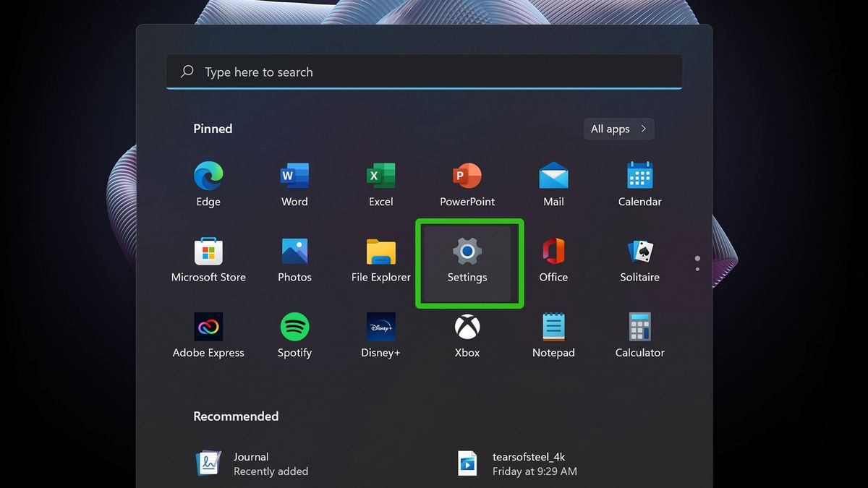Open Spotify
This screenshot has width=868, height=488.
[294, 327]
